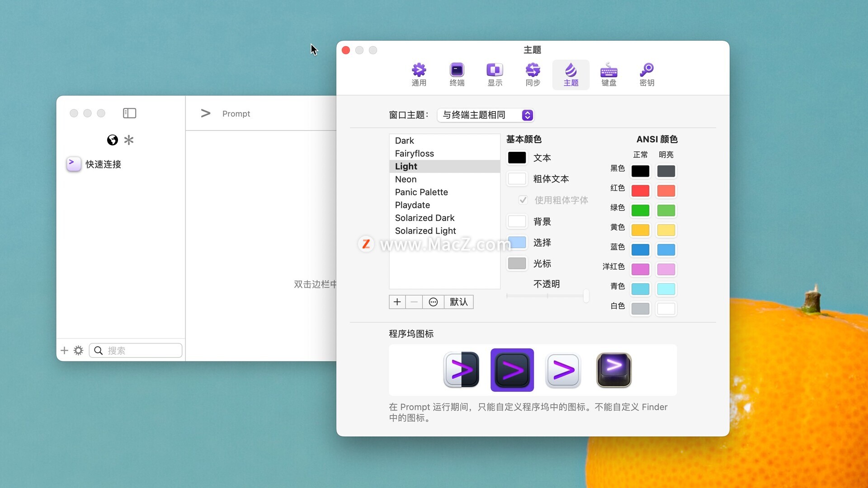The width and height of the screenshot is (868, 488).
Task: Switch to the 显示 display preferences
Action: pos(495,75)
